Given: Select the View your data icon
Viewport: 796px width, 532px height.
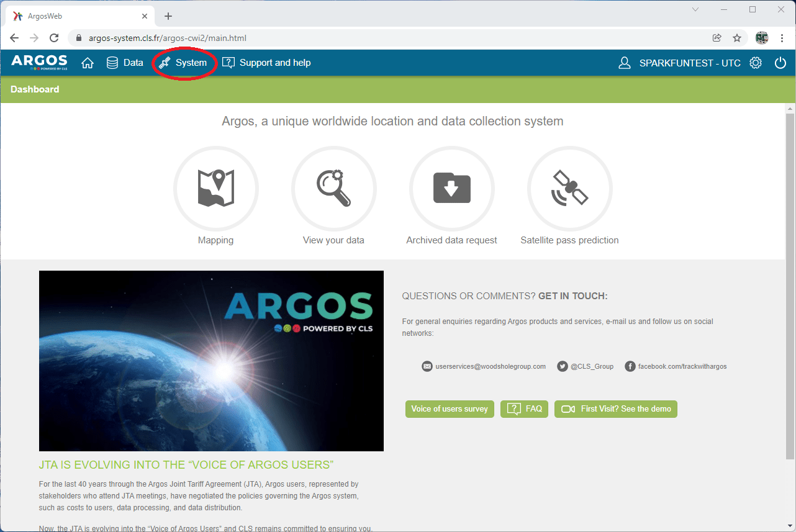Looking at the screenshot, I should (x=333, y=188).
